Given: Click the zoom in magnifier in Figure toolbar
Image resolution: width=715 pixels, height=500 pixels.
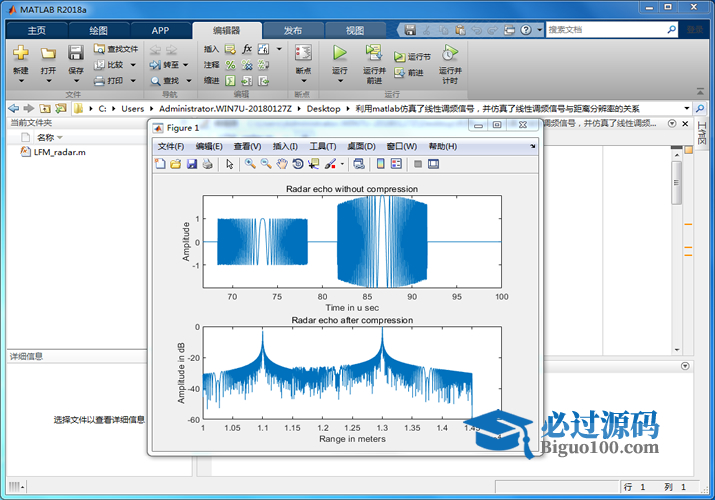Looking at the screenshot, I should [250, 164].
